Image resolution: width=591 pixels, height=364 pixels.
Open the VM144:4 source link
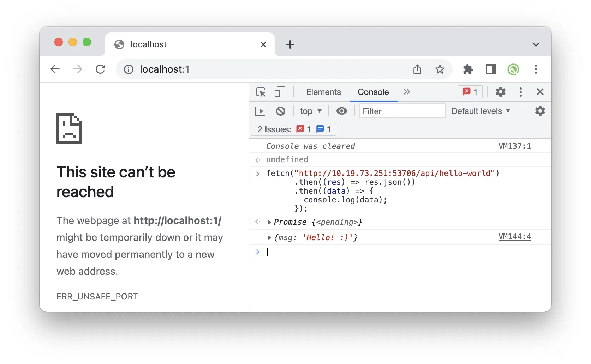(x=514, y=237)
